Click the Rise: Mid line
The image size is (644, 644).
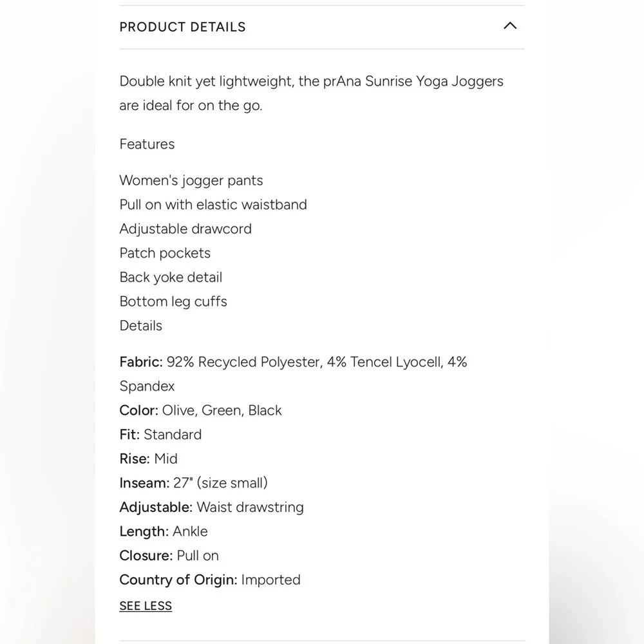(x=148, y=459)
